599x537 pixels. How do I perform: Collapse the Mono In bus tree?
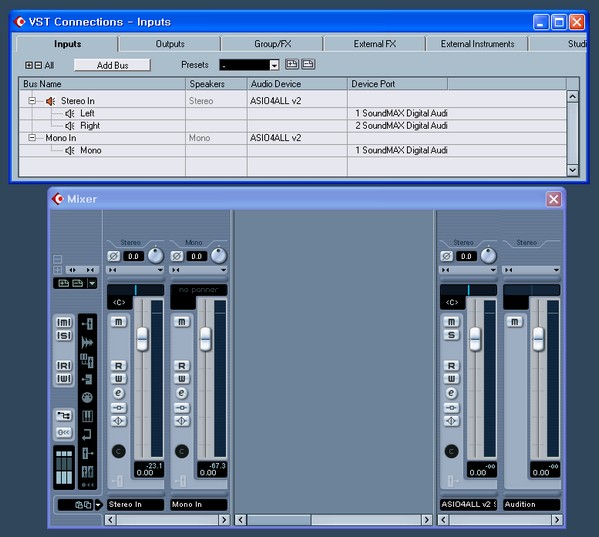tap(32, 138)
